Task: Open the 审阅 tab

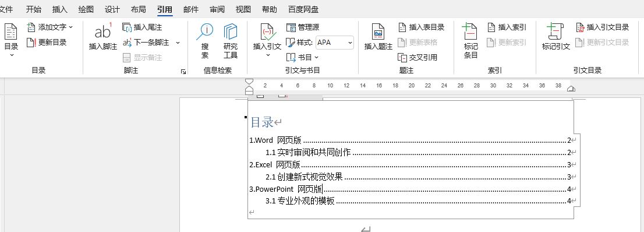Action: click(217, 9)
